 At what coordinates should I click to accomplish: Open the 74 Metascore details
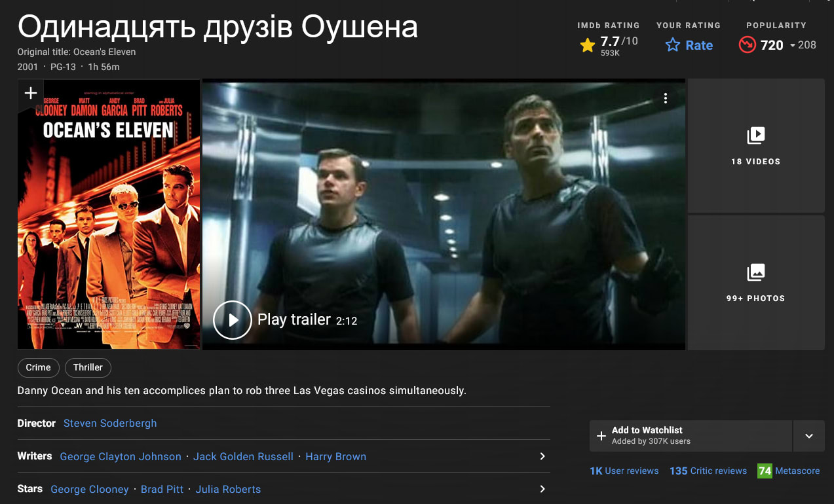(788, 471)
